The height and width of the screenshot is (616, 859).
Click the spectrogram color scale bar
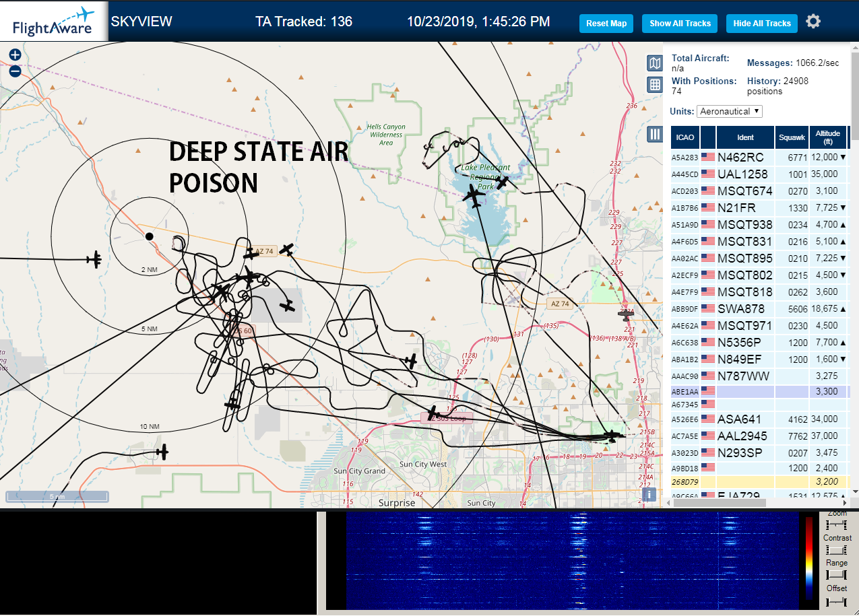809,558
